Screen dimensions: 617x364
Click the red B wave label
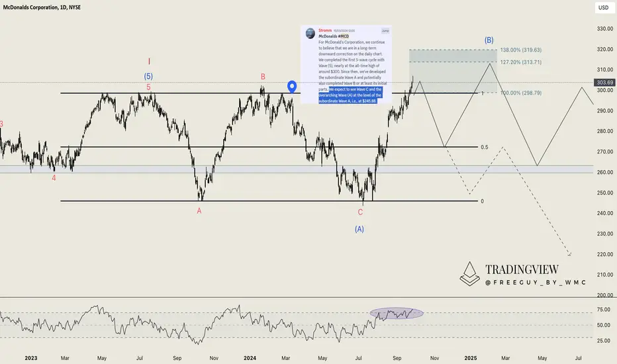pos(263,77)
